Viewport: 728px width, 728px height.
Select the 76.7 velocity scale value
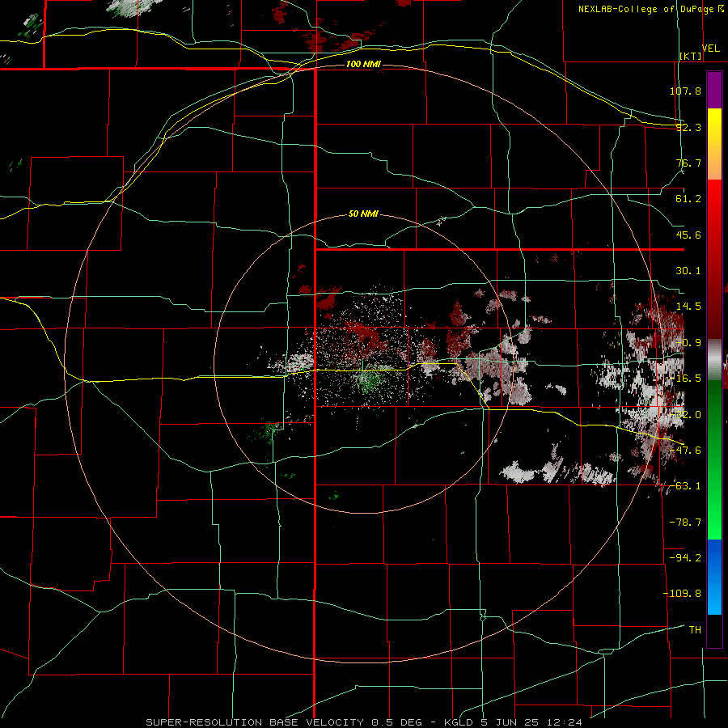click(688, 163)
